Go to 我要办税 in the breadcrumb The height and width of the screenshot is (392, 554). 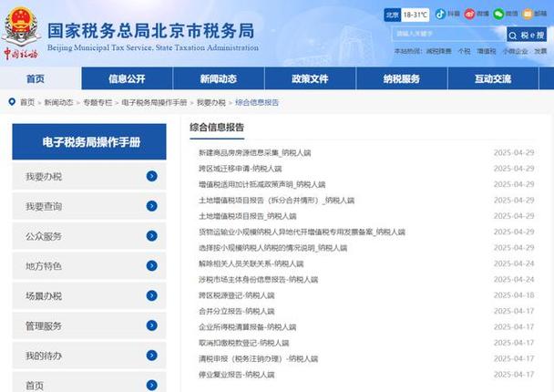210,102
